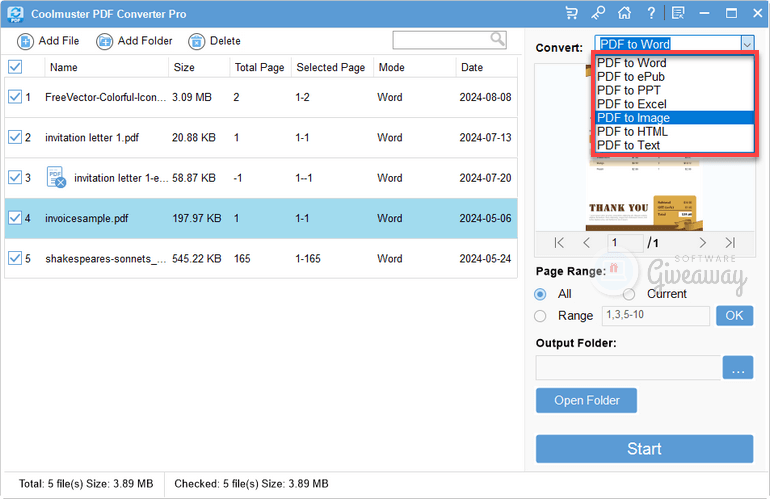Viewport: 770px width, 499px height.
Task: Click the Open Folder button
Action: [x=586, y=400]
